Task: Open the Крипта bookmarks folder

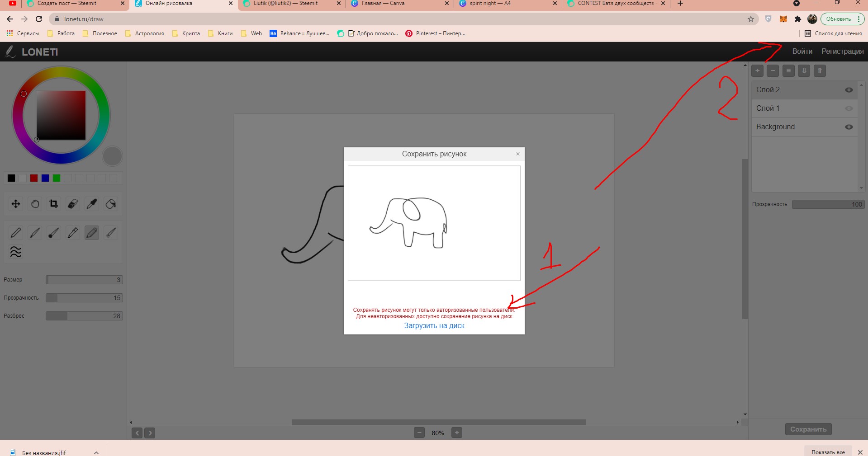Action: 186,33
